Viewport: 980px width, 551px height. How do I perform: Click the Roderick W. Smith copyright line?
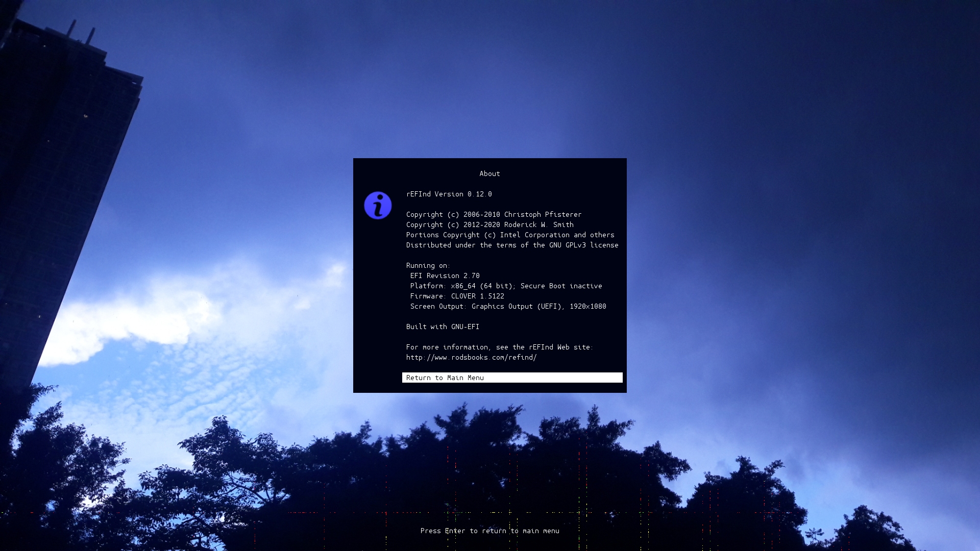pos(490,224)
